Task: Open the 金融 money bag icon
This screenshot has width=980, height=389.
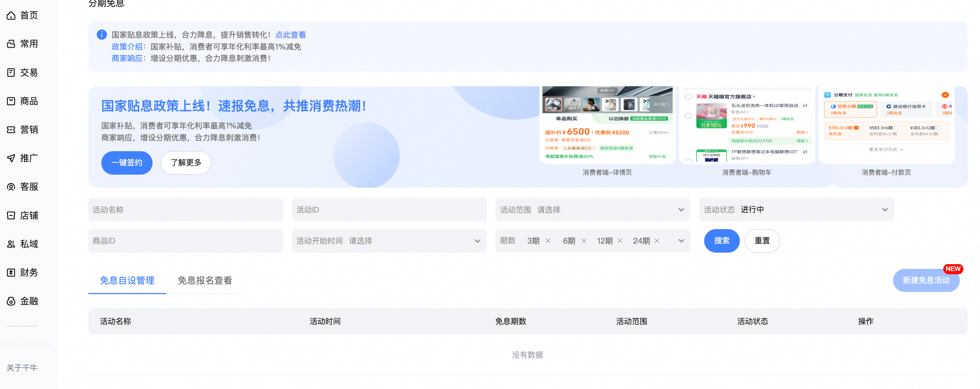Action: click(x=11, y=301)
